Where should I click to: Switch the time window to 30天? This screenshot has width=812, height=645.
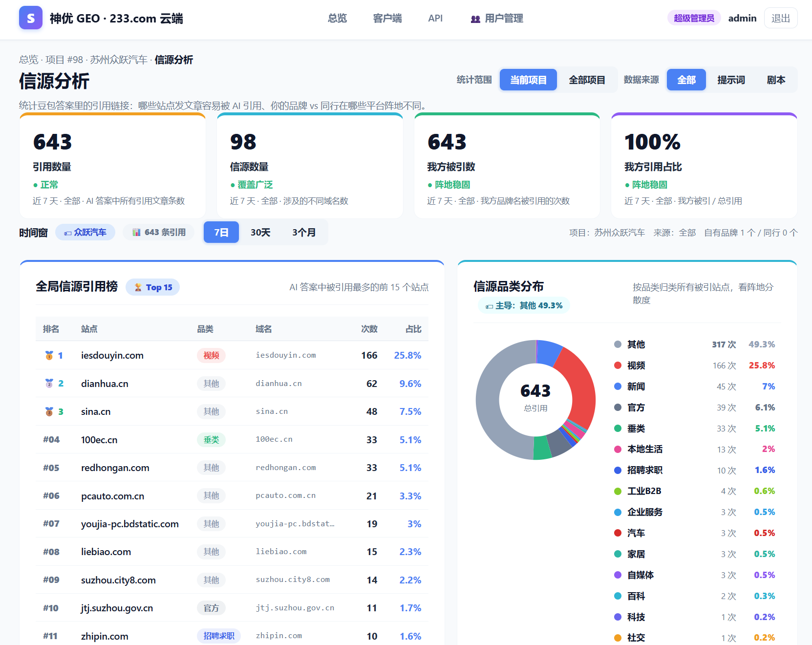click(x=260, y=232)
